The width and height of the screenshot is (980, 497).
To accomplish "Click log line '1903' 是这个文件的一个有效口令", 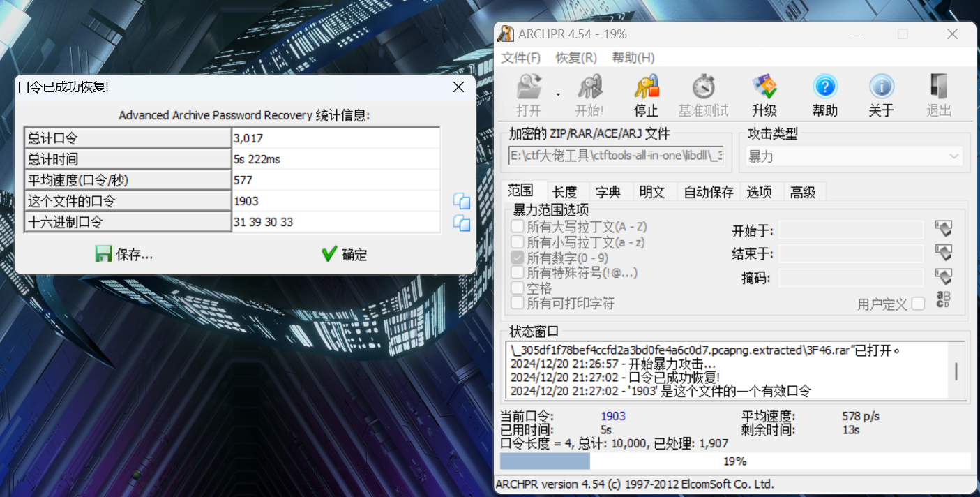I will pyautogui.click(x=661, y=391).
